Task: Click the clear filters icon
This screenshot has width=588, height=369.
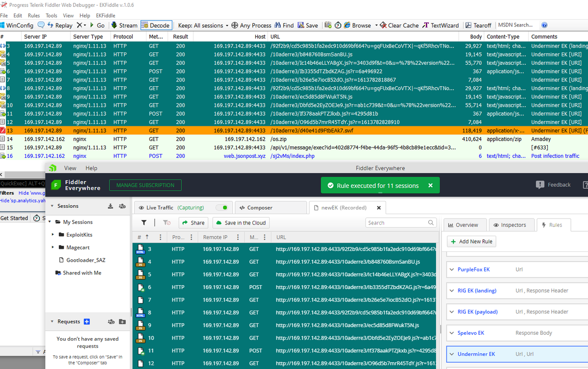Action: [167, 222]
